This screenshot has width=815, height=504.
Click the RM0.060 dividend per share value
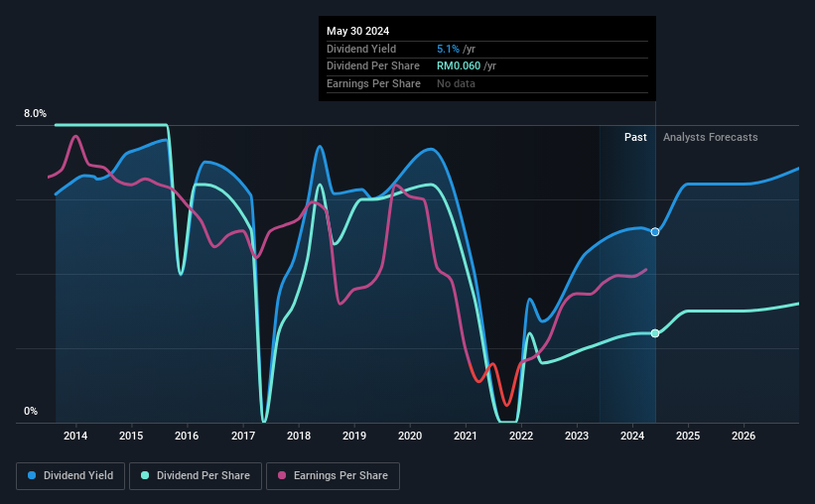[459, 66]
